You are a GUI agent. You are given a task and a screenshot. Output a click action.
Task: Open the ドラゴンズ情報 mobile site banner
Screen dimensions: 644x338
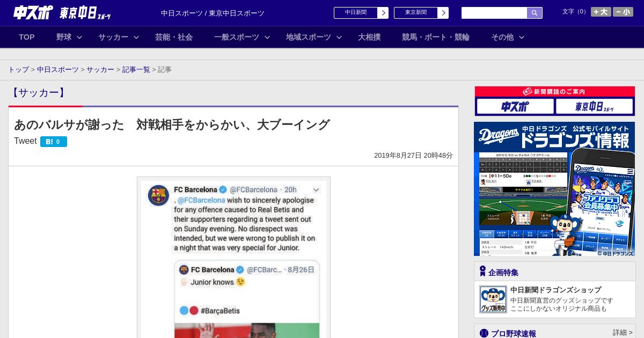[554, 189]
